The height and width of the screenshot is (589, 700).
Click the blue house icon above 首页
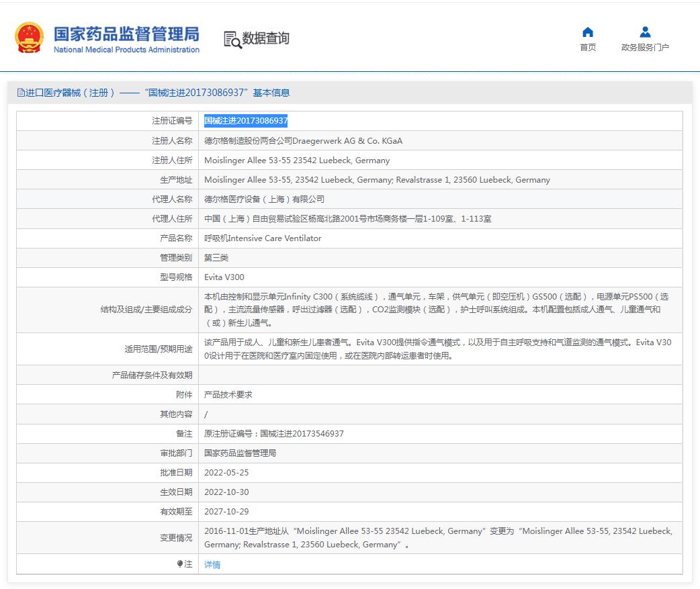click(587, 32)
